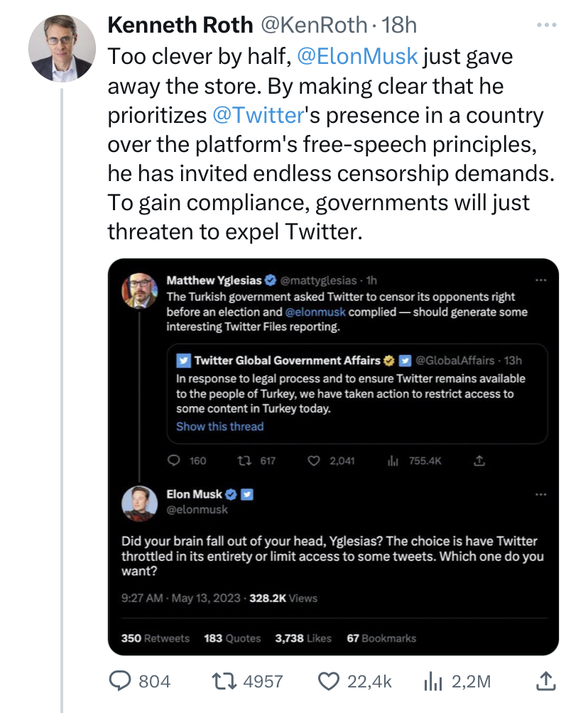Open Matthew Yglesias's avatar in embedded image
Screen dimensions: 588x713
(140, 290)
